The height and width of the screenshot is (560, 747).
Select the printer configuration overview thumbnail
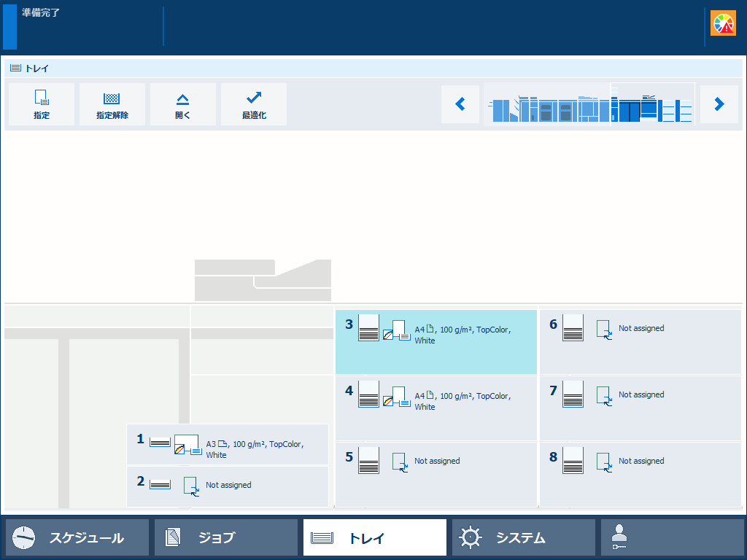coord(589,104)
